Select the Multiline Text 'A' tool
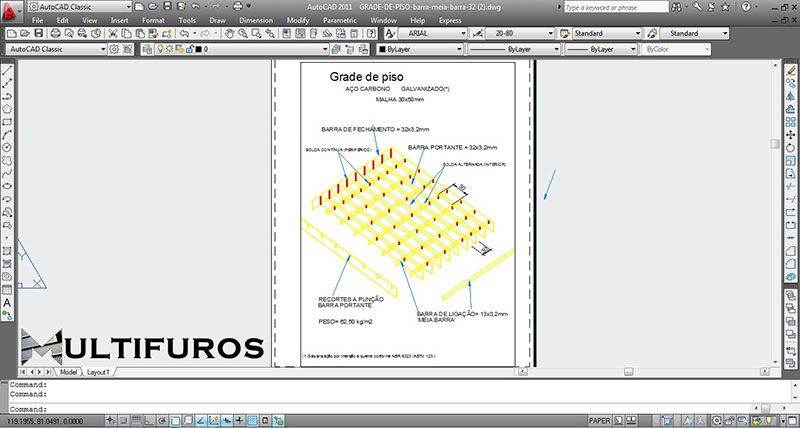 [x=7, y=303]
